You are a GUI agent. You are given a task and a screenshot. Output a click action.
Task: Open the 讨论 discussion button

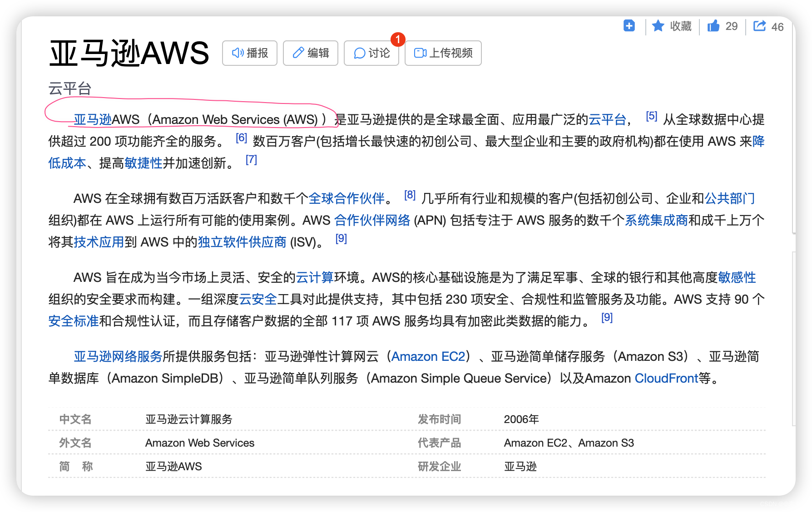coord(371,53)
